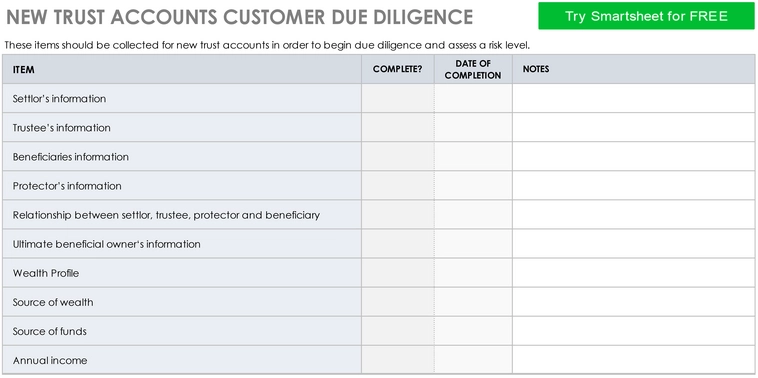Click Complete? cell for Settlor's information

(x=398, y=99)
